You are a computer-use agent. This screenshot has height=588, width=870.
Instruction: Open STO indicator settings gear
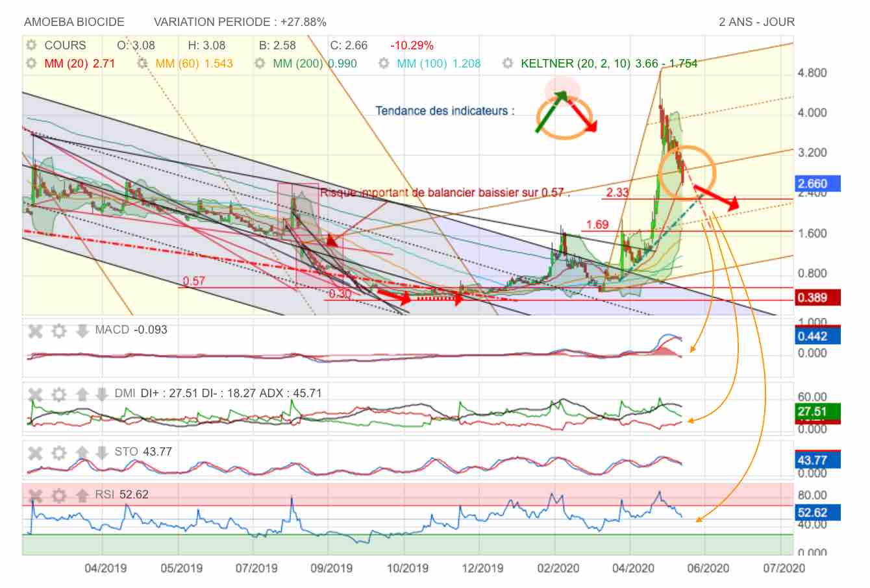(x=59, y=452)
